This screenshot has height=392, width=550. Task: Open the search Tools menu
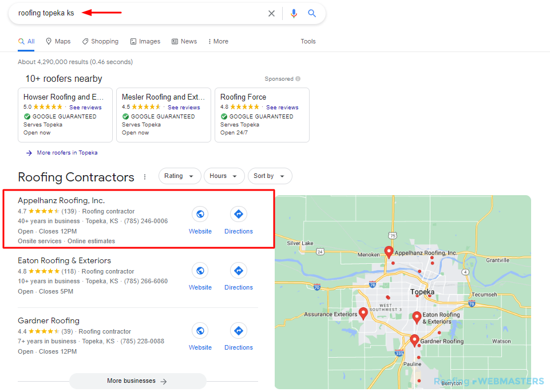308,41
